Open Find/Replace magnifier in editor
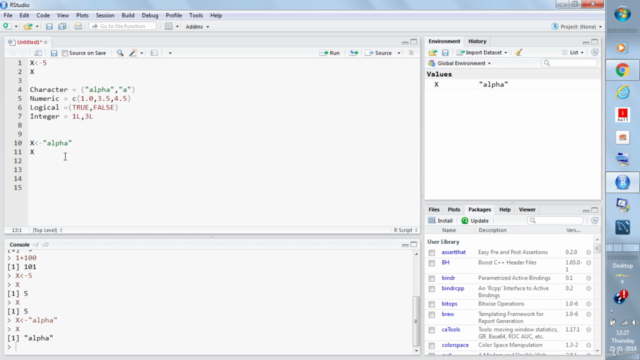 click(x=120, y=53)
